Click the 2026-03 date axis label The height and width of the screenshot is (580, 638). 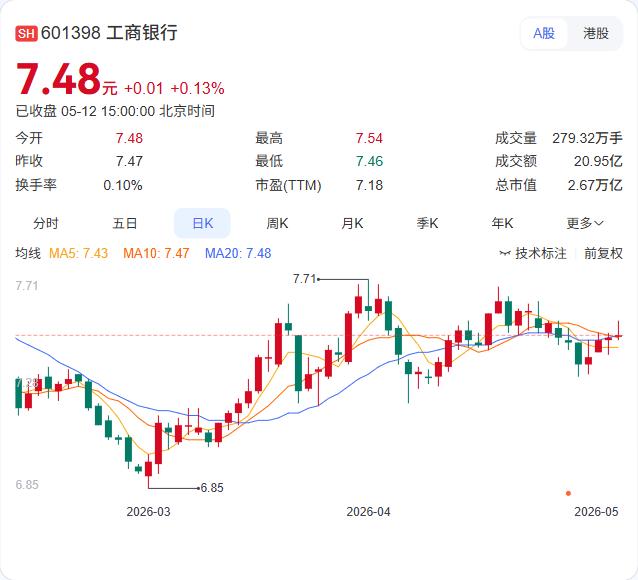click(149, 512)
